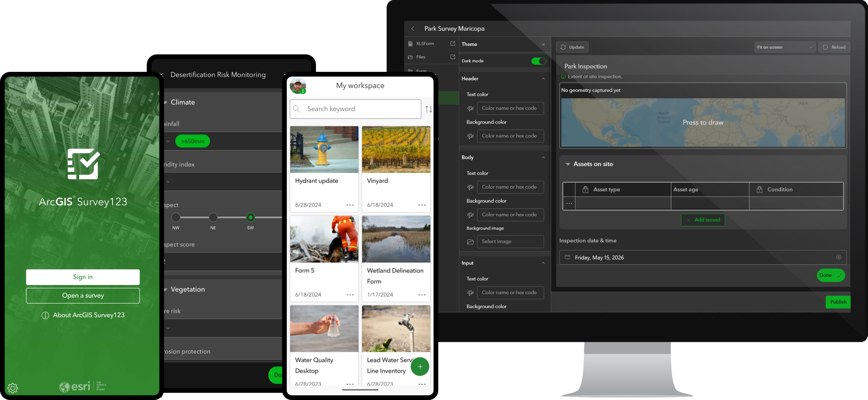The image size is (868, 400).
Task: Click the Publish button
Action: [838, 302]
